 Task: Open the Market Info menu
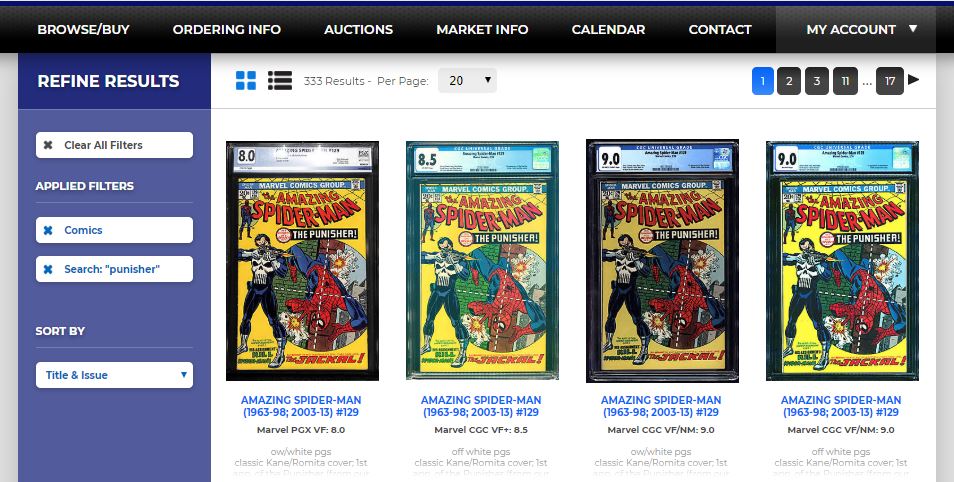[482, 29]
